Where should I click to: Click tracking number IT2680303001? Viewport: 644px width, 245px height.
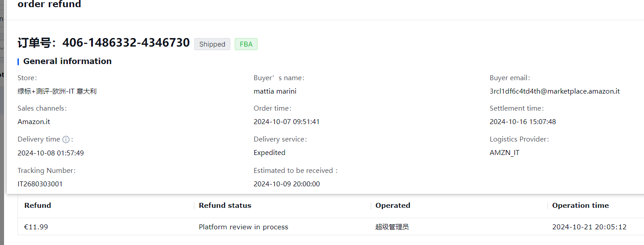click(x=40, y=184)
